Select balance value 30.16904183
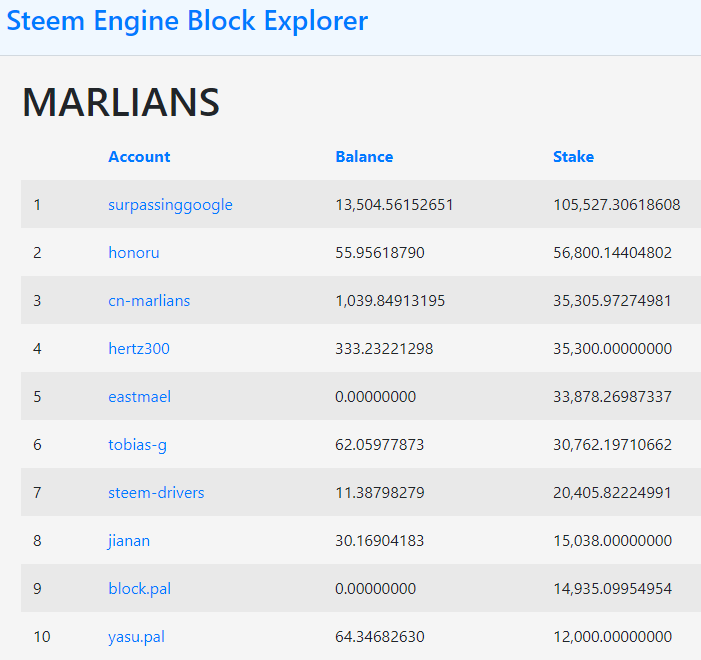Viewport: 701px width, 660px height. [x=380, y=541]
